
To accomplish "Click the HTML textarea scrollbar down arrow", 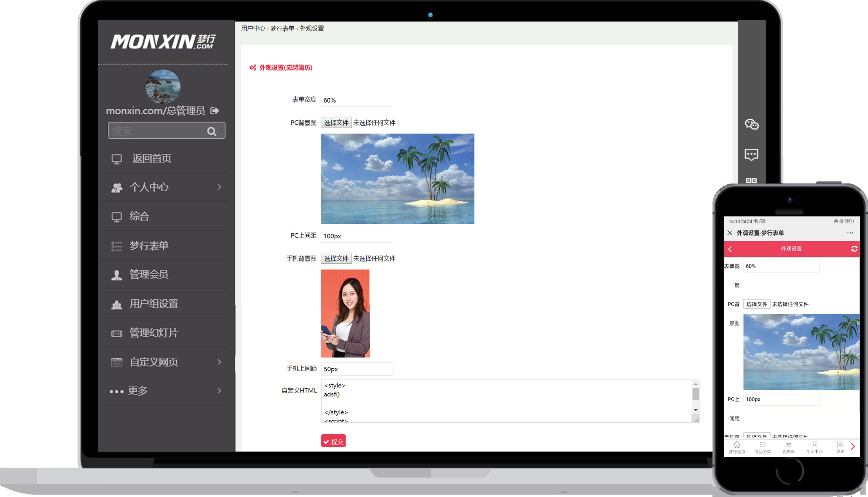I will pos(696,410).
